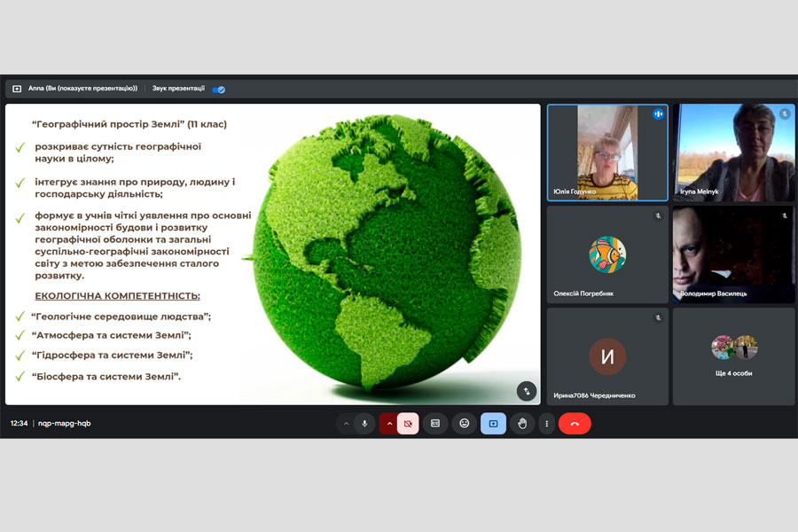Click the И avatar circle
This screenshot has width=798, height=532.
click(x=607, y=356)
